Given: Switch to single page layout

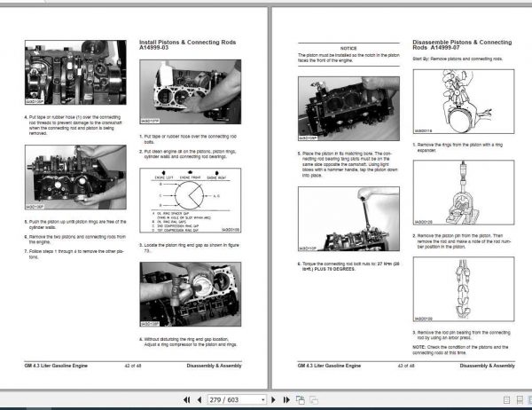Looking at the screenshot, I should coord(506,400).
